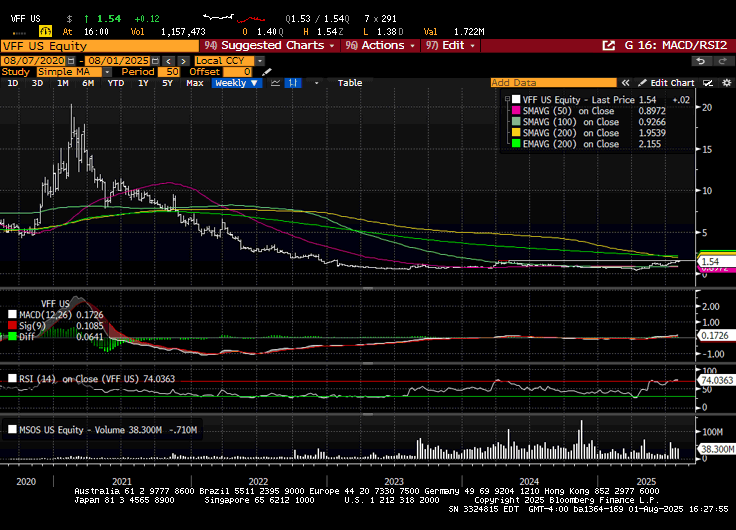Open the start date calendar picker
Image resolution: width=736 pixels, height=530 pixels.
tap(71, 61)
